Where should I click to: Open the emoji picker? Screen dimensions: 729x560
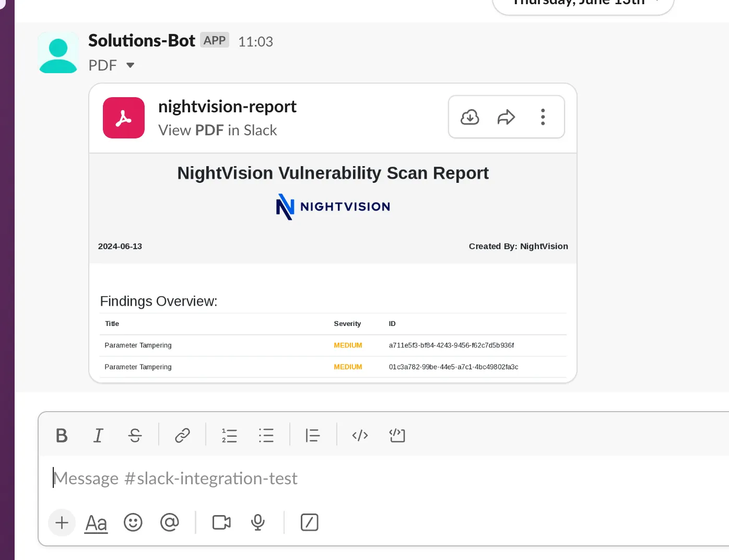(133, 522)
